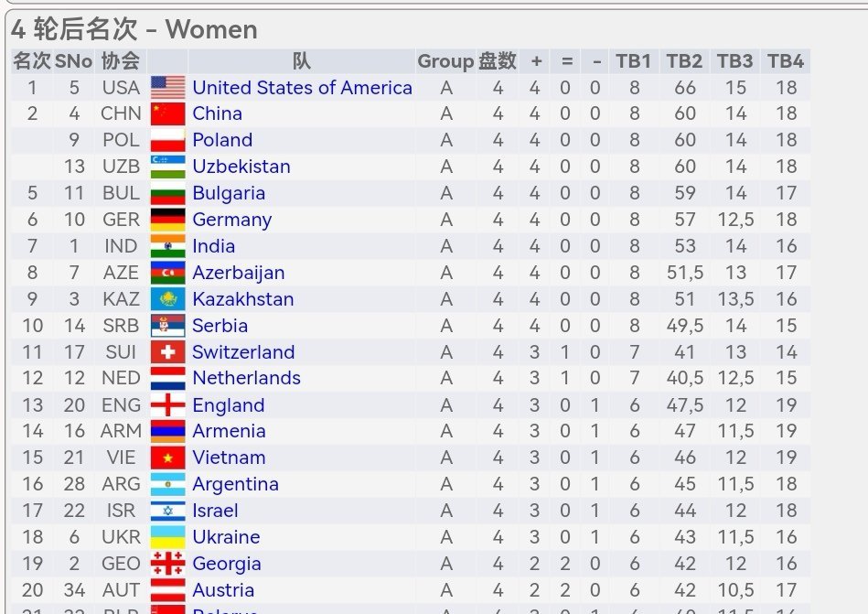Click the United States flag icon

point(167,88)
